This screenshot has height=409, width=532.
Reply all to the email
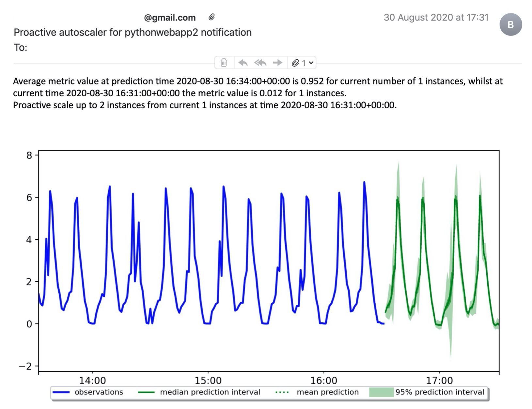pyautogui.click(x=260, y=63)
